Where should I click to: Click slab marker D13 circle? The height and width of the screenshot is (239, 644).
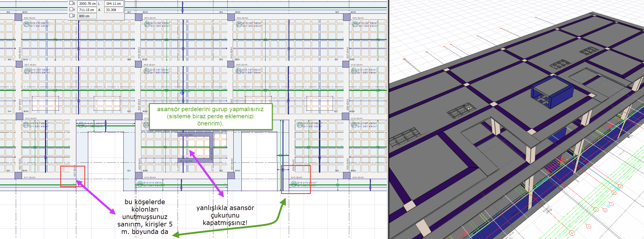[354, 71]
